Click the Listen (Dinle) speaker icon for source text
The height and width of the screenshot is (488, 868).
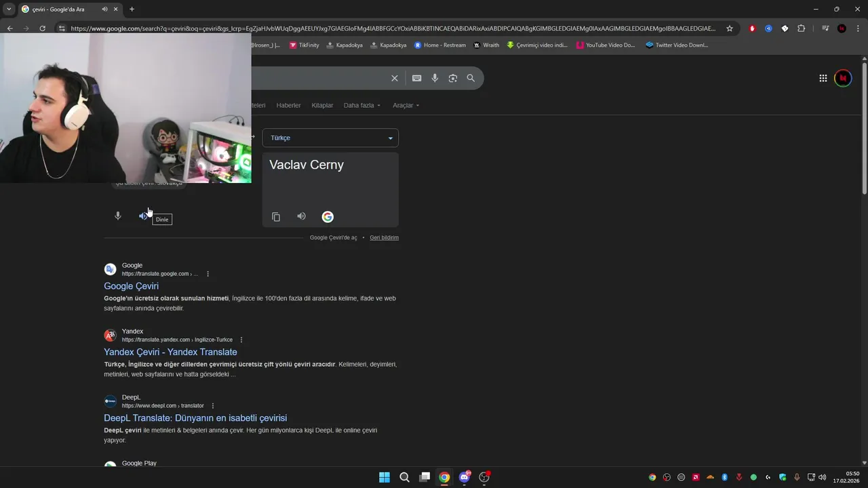[x=143, y=216]
